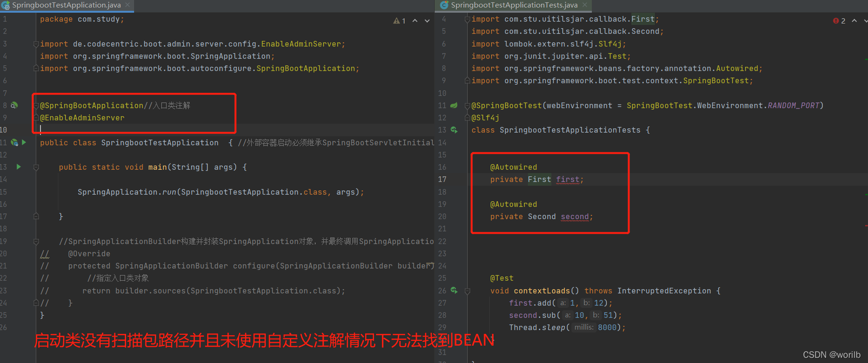
Task: Toggle fold marker at main method closing brace
Action: pyautogui.click(x=36, y=216)
